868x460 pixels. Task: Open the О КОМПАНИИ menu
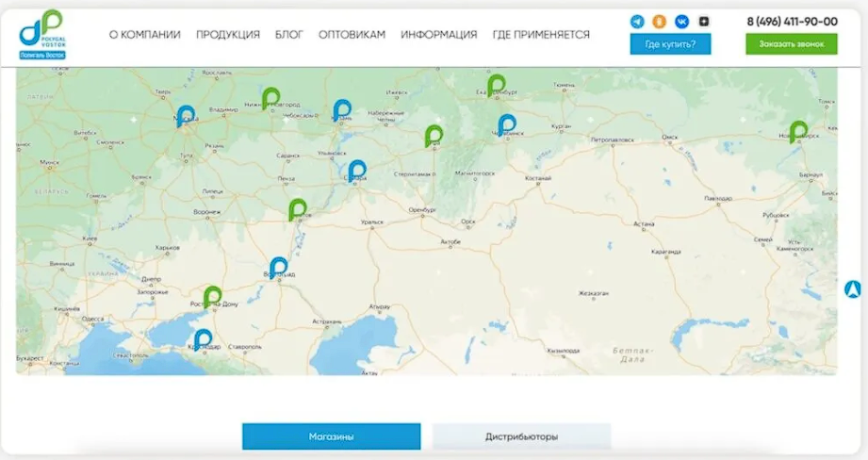[x=144, y=35]
